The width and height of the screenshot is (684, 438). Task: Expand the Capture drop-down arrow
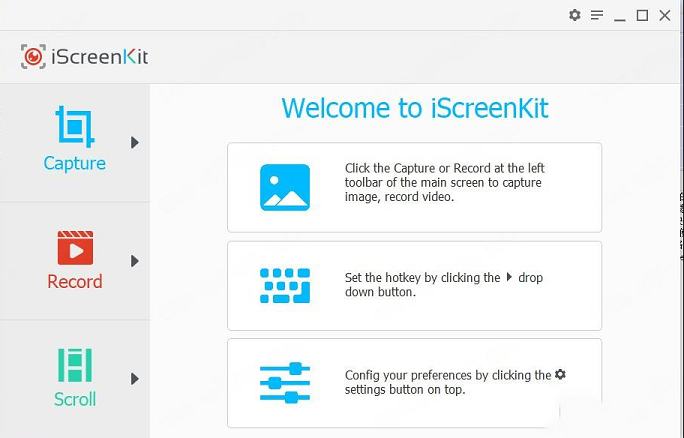tap(135, 143)
